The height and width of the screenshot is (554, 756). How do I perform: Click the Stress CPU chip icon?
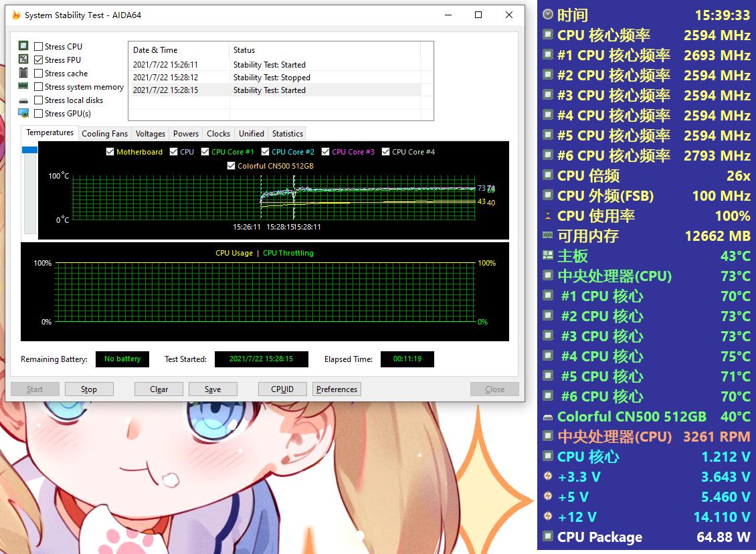(23, 45)
